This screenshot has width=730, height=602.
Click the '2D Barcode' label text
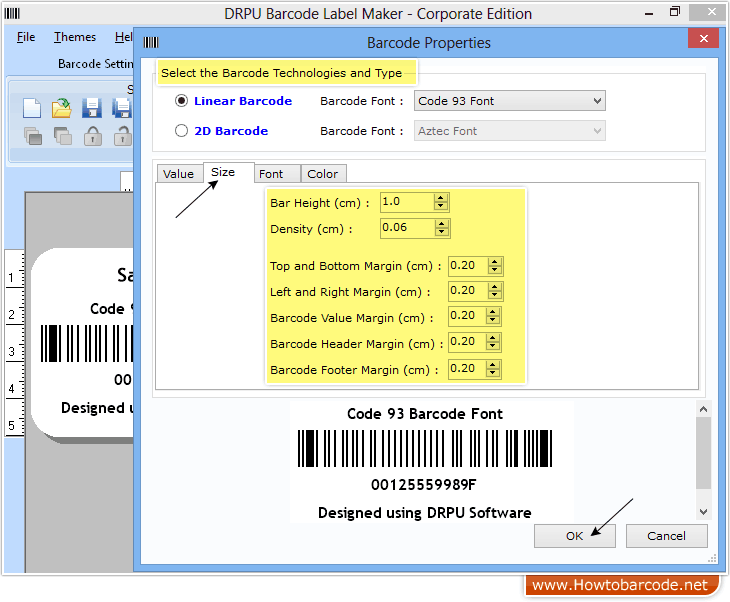(x=231, y=131)
